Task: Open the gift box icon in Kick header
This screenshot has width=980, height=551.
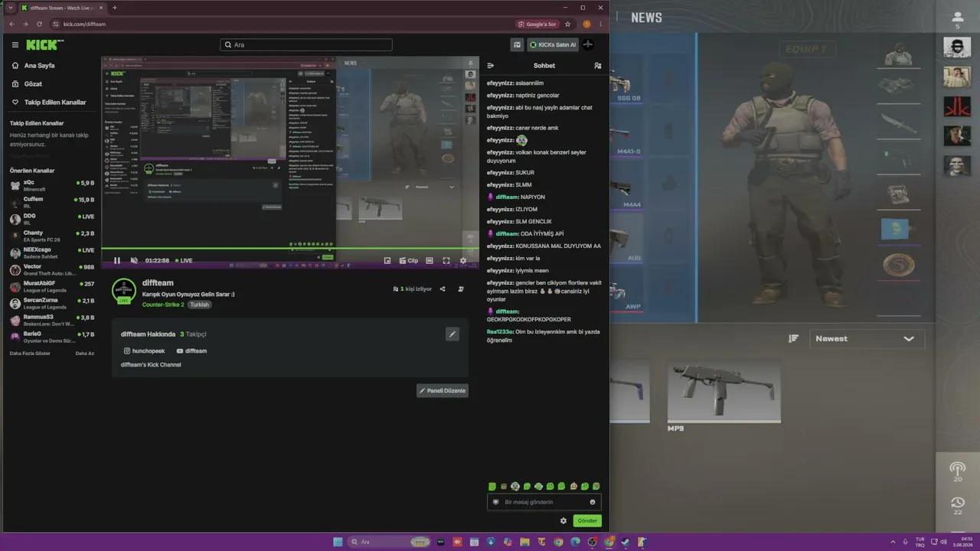Action: click(518, 45)
